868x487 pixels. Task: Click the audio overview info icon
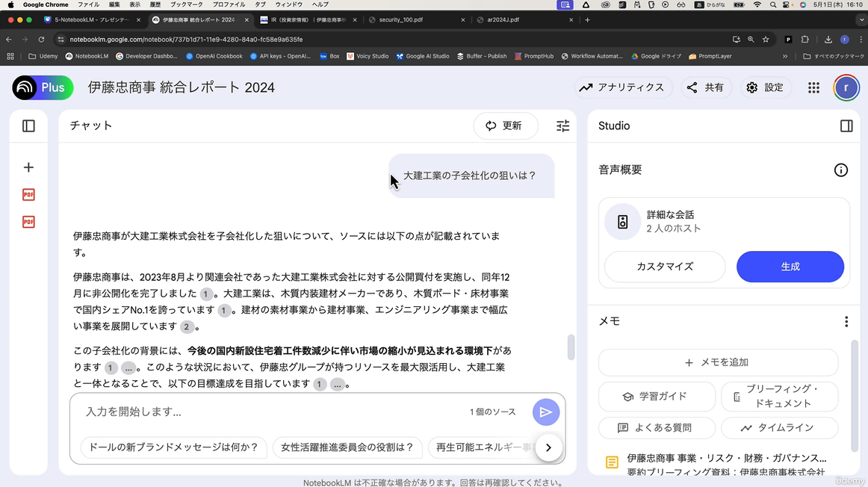point(840,170)
